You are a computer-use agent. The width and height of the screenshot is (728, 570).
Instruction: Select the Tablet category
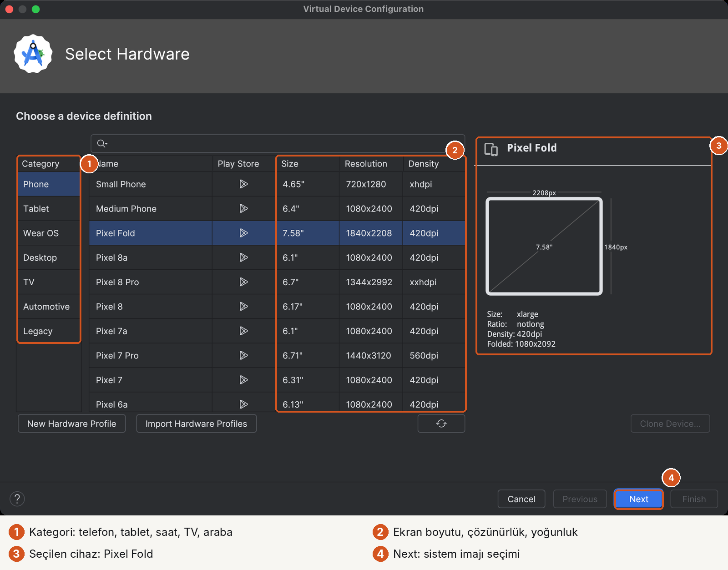[x=49, y=209]
